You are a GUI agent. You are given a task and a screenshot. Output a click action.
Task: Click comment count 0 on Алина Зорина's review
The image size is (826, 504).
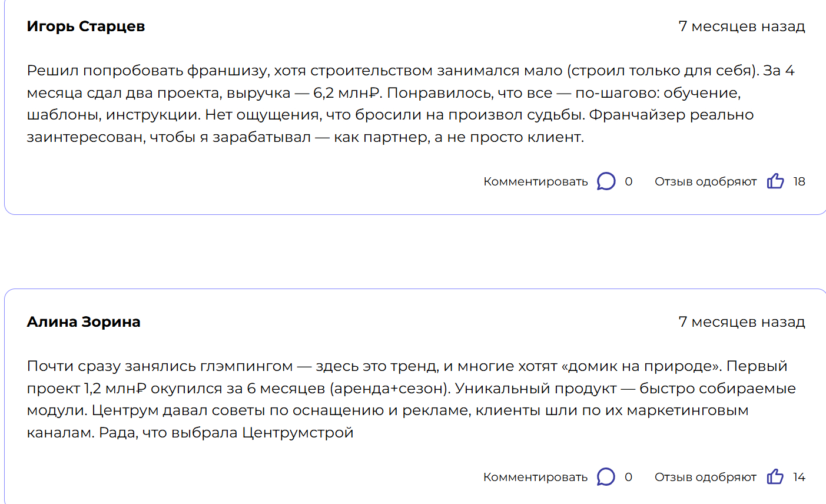pos(629,478)
